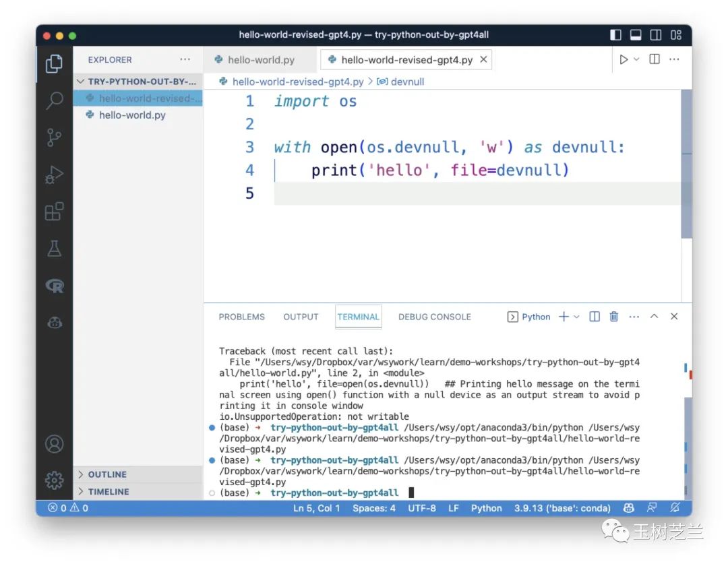Open the Copilot-style robot icon in activity bar
The width and height of the screenshot is (728, 564).
(55, 323)
